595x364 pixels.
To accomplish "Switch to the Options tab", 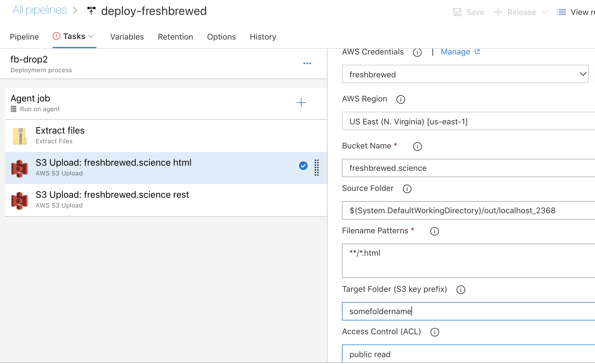I will [221, 37].
